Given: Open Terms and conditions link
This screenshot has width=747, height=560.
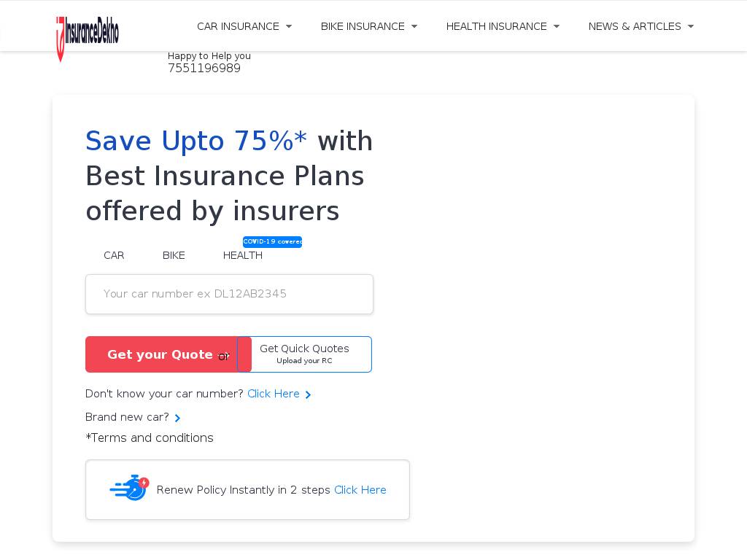Looking at the screenshot, I should click(x=150, y=437).
